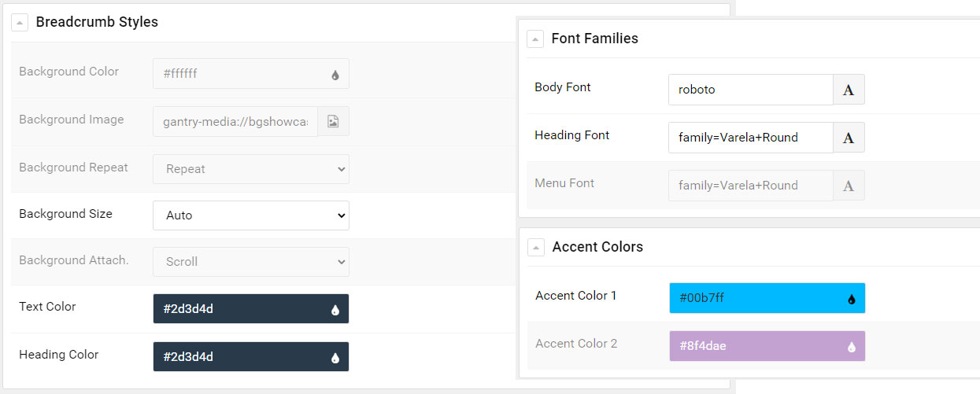Viewport: 980px width, 394px height.
Task: Open color picker for Background Color #ffffff
Action: (335, 75)
